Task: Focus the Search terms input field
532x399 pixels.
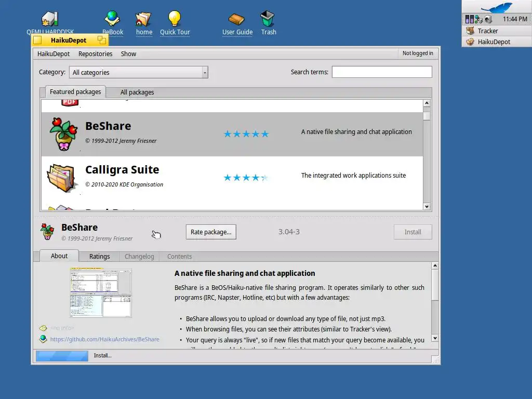Action: 382,72
